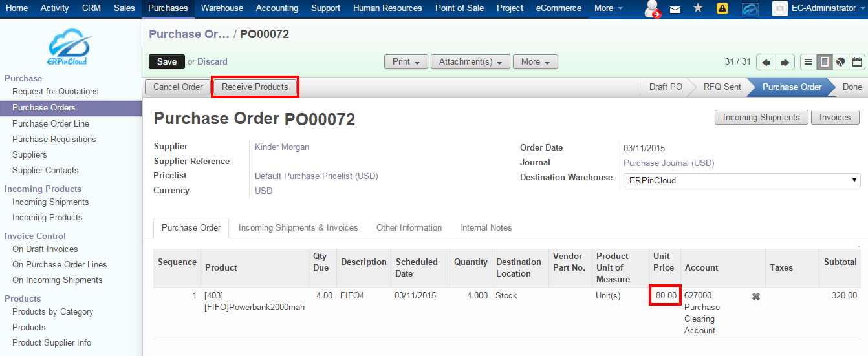Click the Purchase Or… breadcrumb link

pos(189,34)
